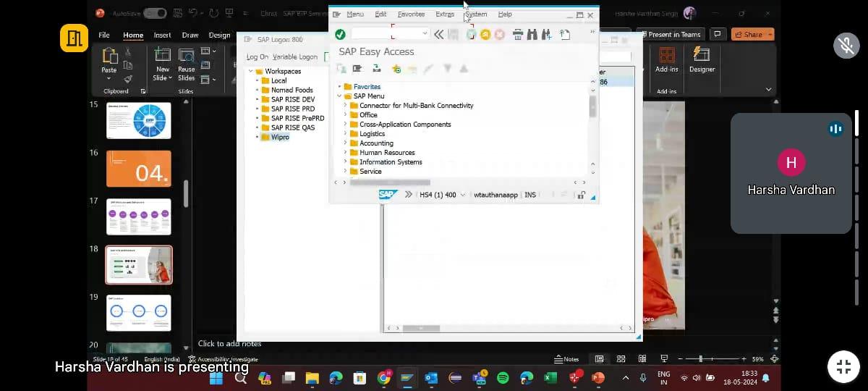Click the SAP New GUI Window icon
This screenshot has height=391, width=868.
[x=565, y=34]
